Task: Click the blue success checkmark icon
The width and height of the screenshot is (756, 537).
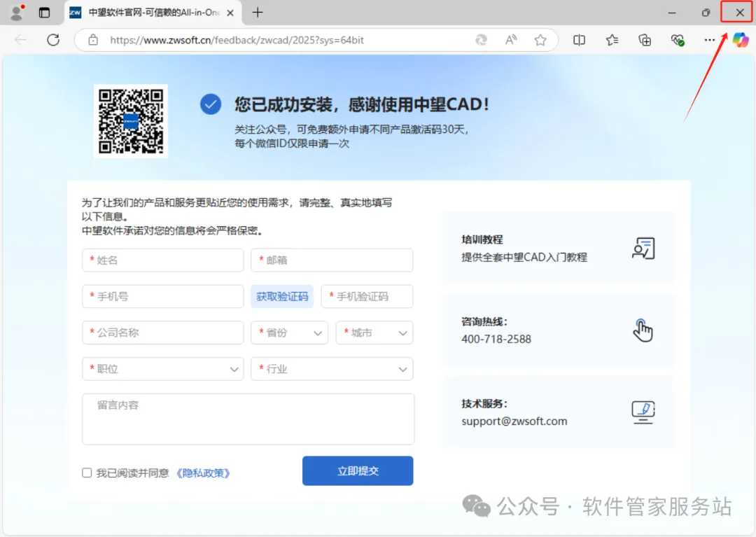Action: [x=211, y=104]
